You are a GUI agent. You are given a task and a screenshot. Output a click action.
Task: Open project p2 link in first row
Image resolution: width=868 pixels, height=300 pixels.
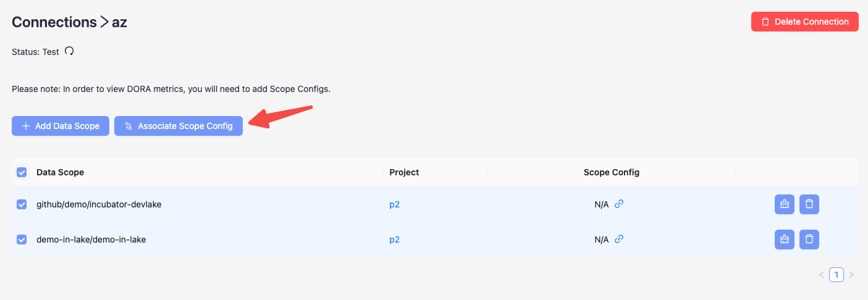click(394, 204)
